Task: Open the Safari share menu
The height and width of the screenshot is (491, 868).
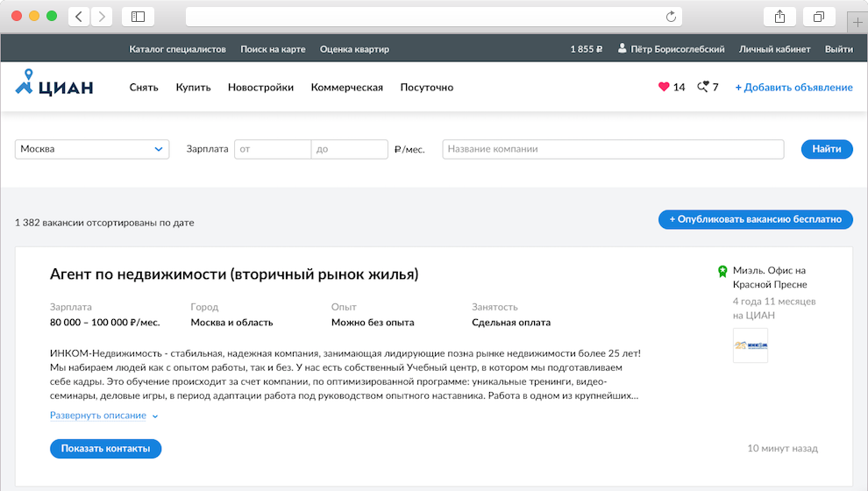Action: [779, 17]
